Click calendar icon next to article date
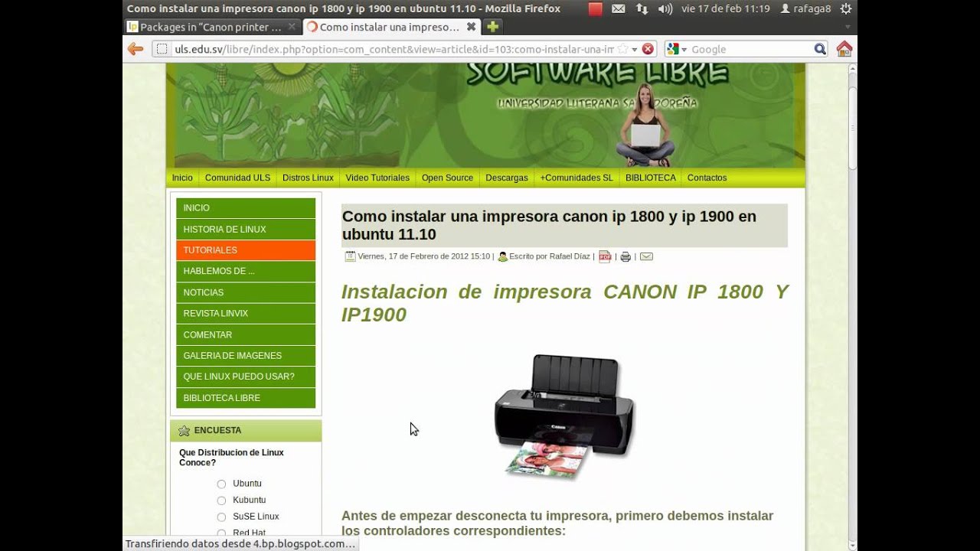The height and width of the screenshot is (551, 980). tap(350, 256)
